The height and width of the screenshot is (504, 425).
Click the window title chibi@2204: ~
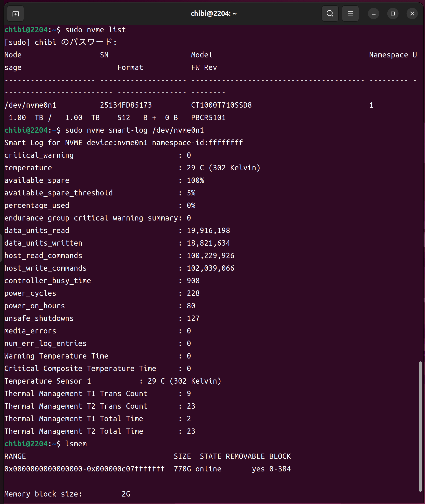pos(213,14)
